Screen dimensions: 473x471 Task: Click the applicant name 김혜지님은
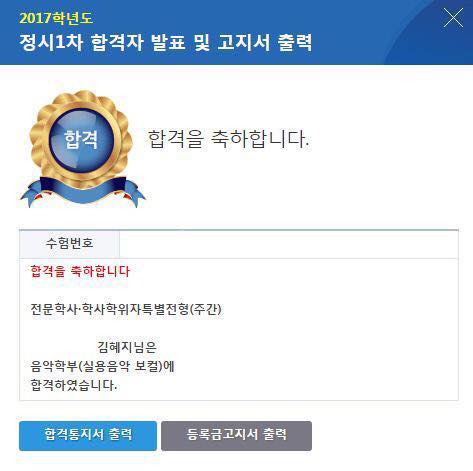pyautogui.click(x=127, y=347)
